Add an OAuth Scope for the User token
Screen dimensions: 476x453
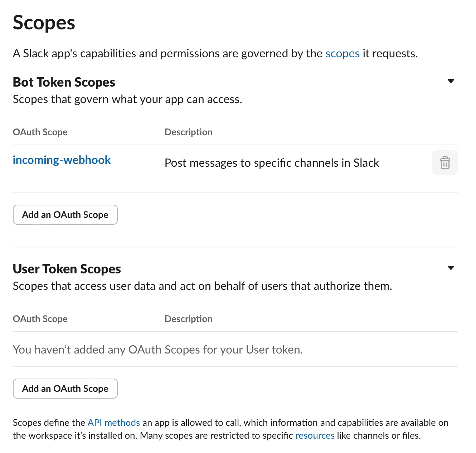(x=65, y=389)
